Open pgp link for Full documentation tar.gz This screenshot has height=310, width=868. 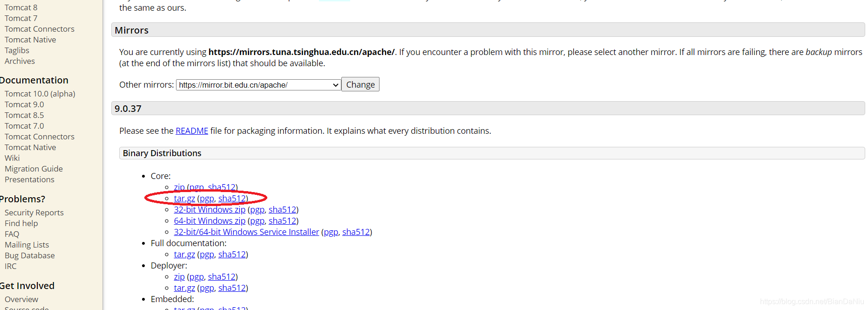[207, 255]
